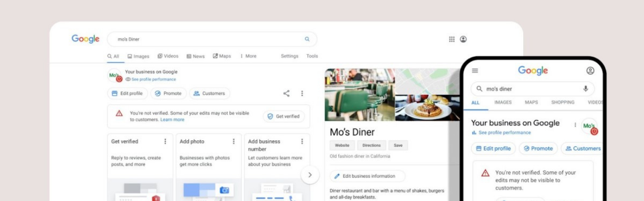Click the Mo's logo next to Your business on Google
Viewport: 644px width, 201px height.
tap(114, 76)
